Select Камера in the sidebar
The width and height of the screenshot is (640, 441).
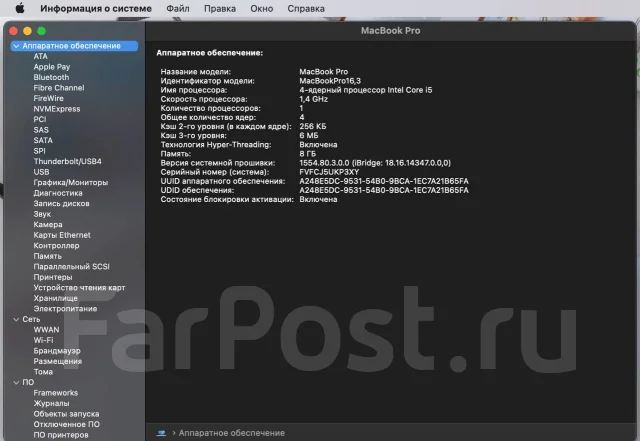[x=48, y=225]
